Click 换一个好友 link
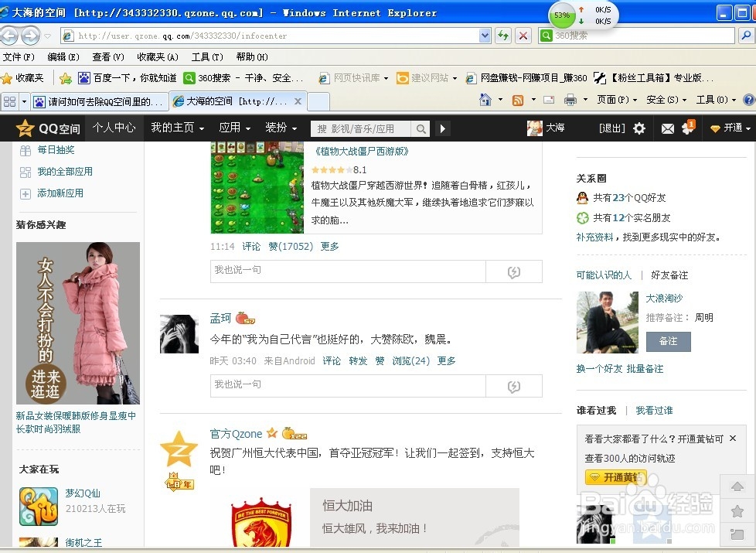756x553 pixels. pyautogui.click(x=599, y=369)
